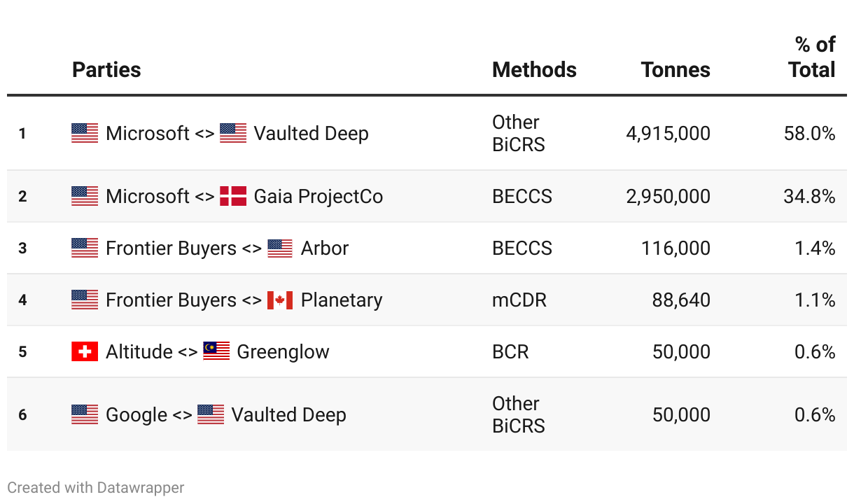Click the US flag next to Arbor

pos(280,248)
